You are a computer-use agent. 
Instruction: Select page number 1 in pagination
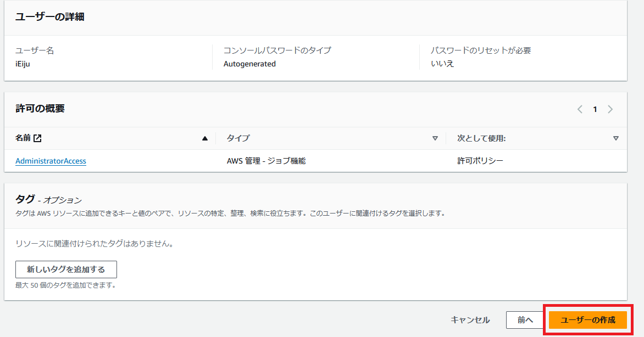[x=595, y=109]
